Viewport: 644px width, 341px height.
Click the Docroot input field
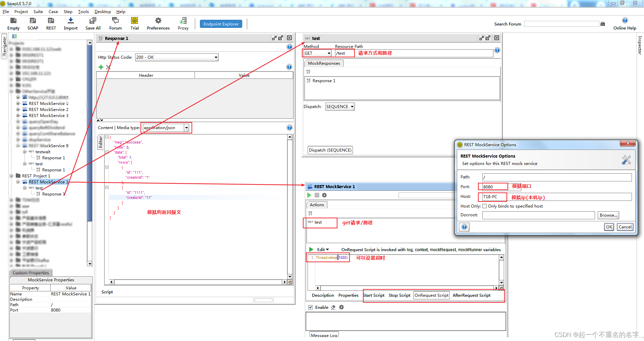coord(538,215)
